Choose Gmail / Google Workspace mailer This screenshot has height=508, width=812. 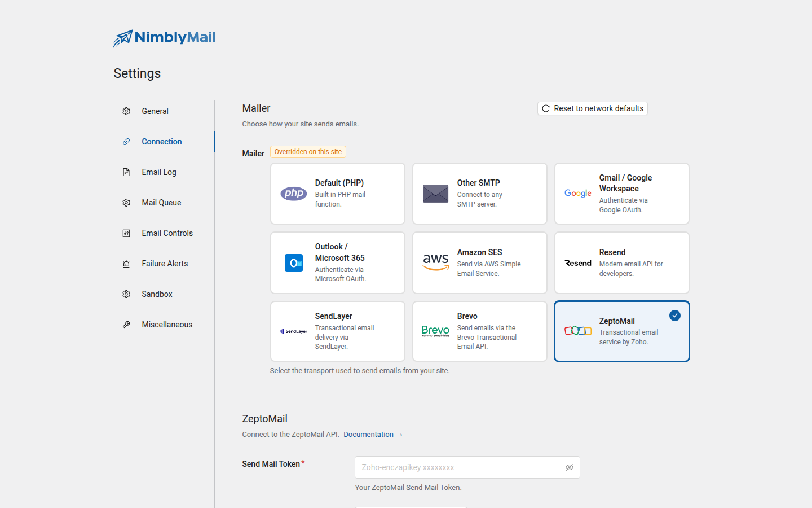(x=622, y=194)
